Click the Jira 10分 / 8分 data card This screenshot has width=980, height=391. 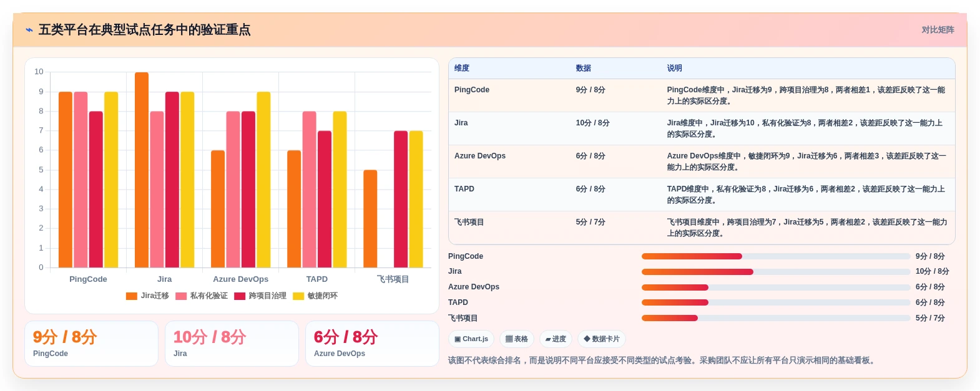(232, 344)
